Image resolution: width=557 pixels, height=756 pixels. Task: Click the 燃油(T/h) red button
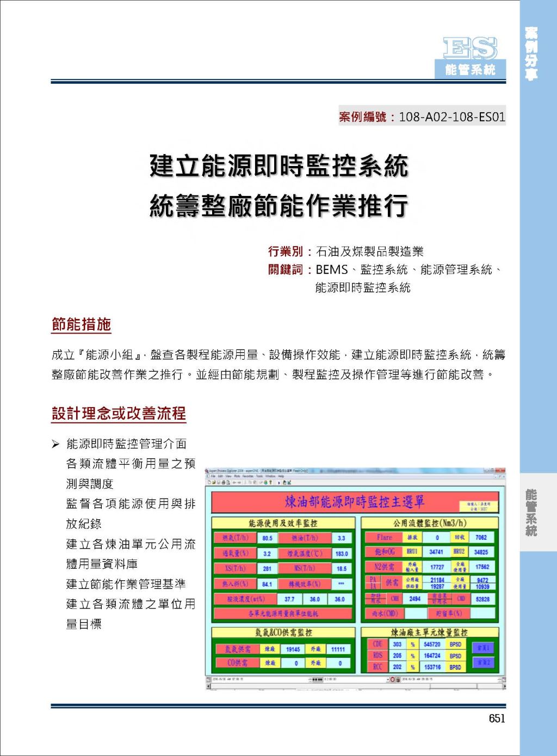[305, 538]
